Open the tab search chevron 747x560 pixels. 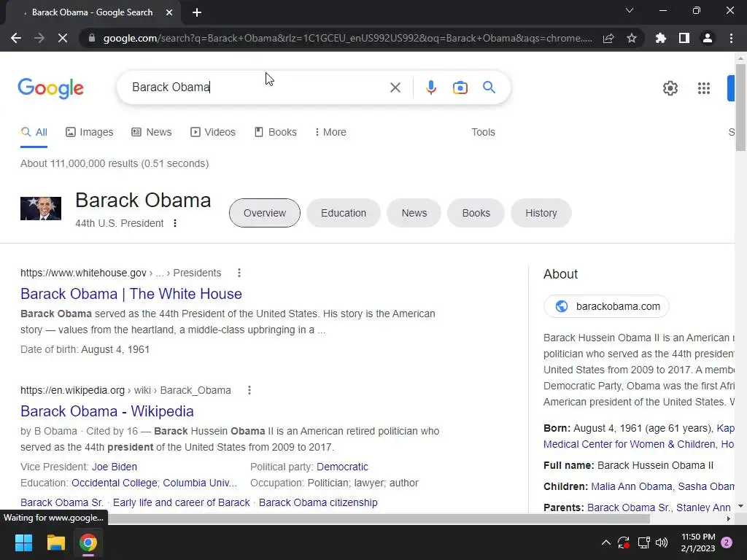pos(630,10)
